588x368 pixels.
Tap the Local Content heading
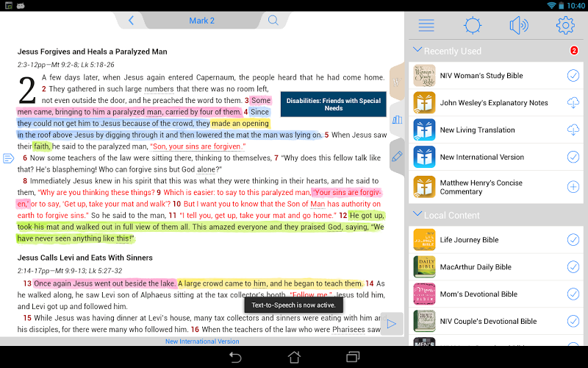451,215
